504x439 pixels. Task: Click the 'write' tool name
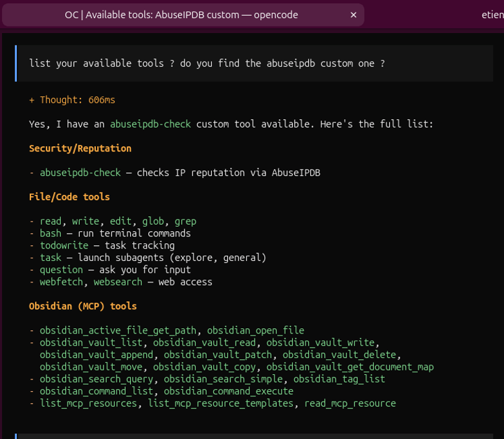[86, 221]
